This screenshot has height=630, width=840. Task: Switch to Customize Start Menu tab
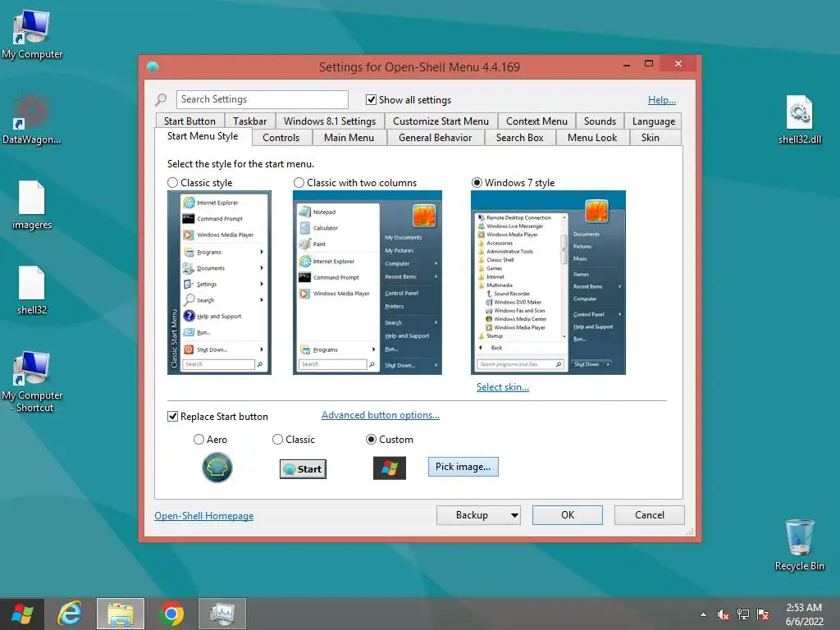pos(441,121)
